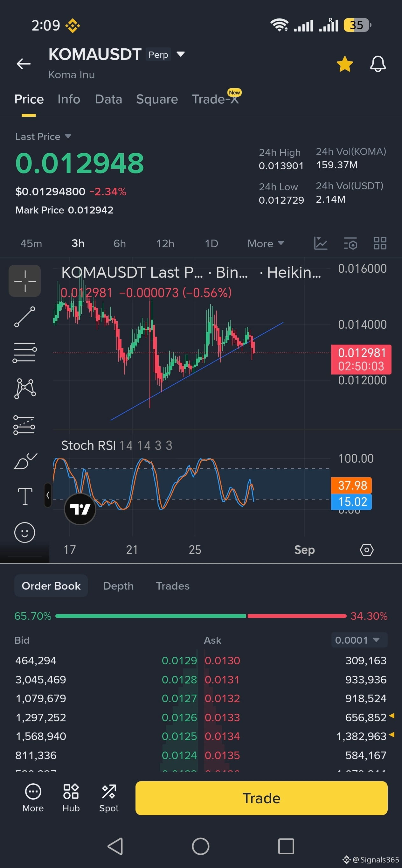This screenshot has width=402, height=868.
Task: Tap the Android home navigation button
Action: click(x=201, y=846)
